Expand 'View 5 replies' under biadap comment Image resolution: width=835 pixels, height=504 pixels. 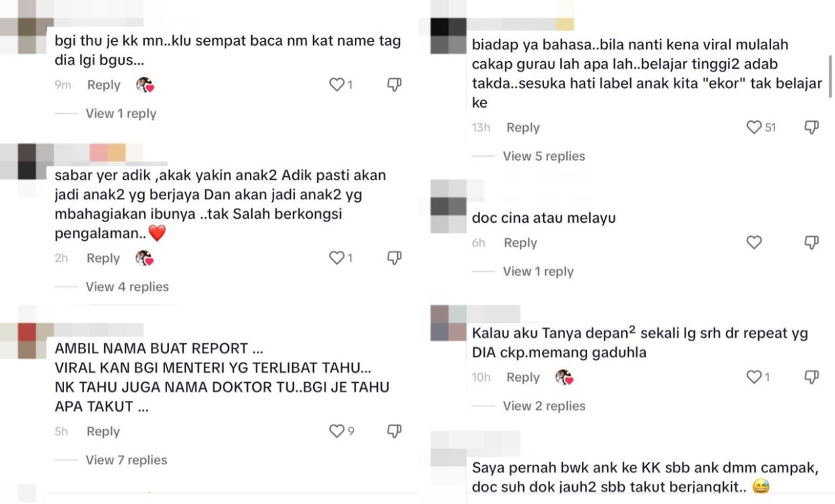544,156
